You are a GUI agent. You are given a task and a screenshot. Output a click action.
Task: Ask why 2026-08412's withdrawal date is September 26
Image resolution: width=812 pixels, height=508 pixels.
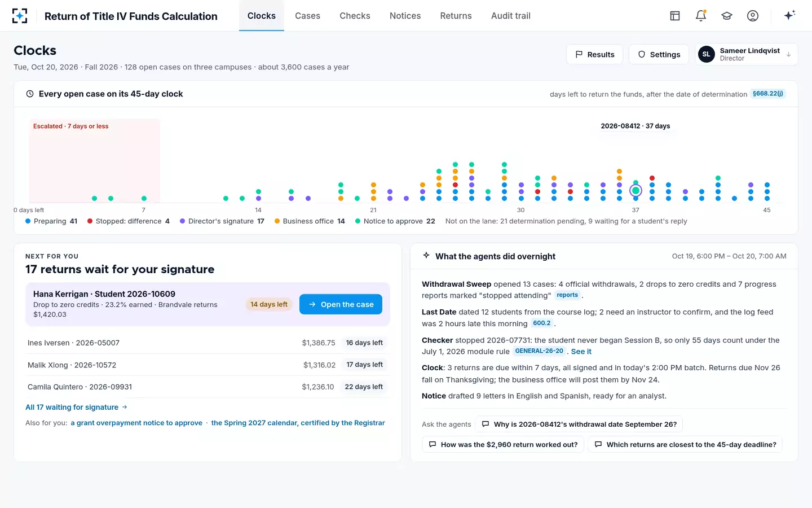579,424
